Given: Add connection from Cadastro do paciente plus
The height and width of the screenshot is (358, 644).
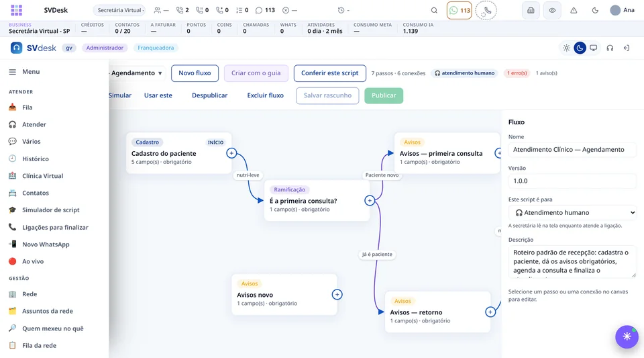Looking at the screenshot, I should point(231,153).
